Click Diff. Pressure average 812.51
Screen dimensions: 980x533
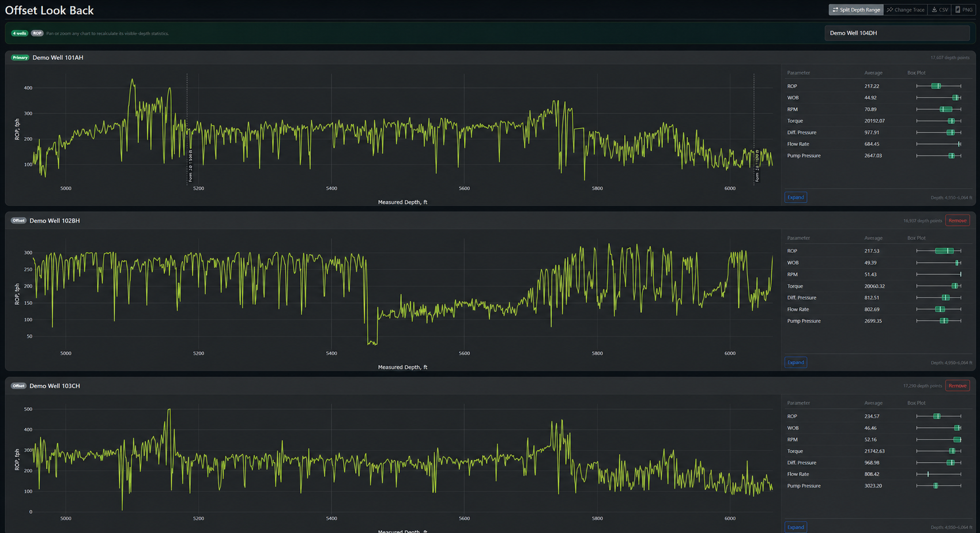coord(872,297)
